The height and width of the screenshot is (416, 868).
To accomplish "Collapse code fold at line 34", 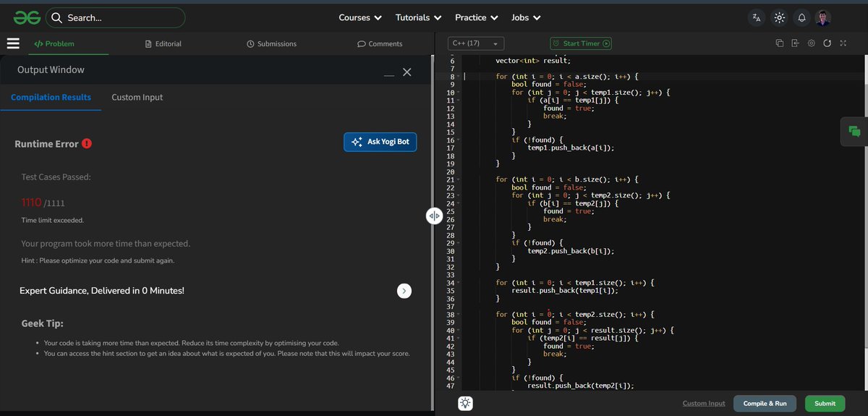I will point(459,282).
